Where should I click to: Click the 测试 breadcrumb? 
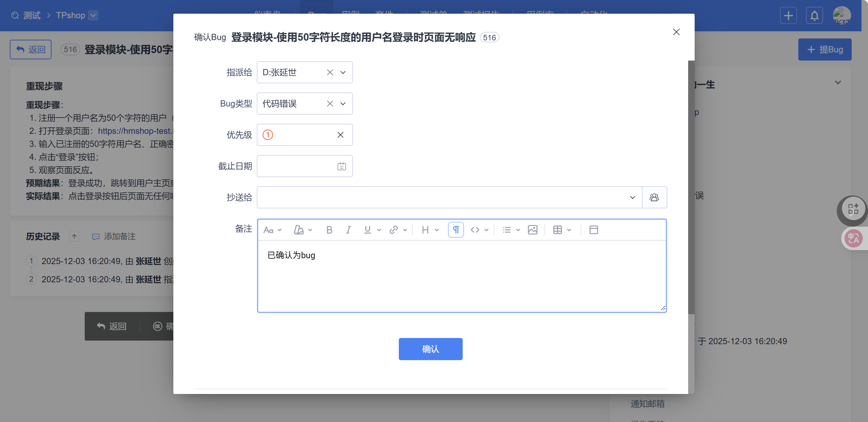pyautogui.click(x=32, y=16)
